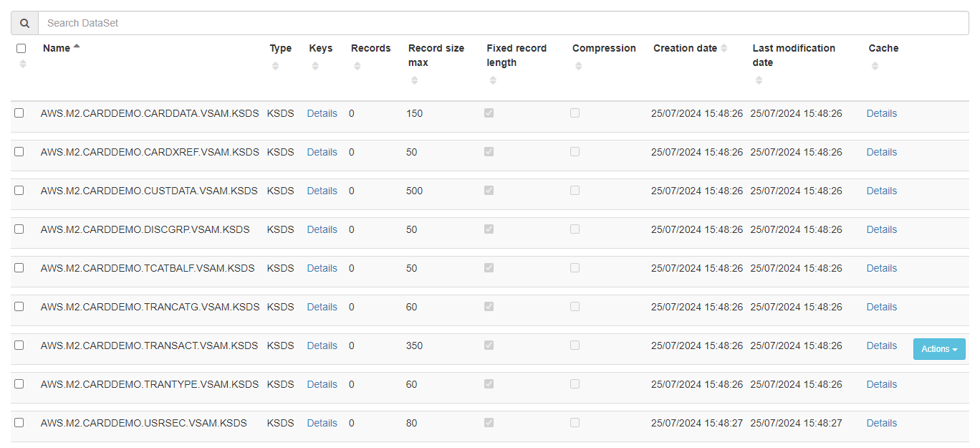Open Keys Details for DISCGRP dataset
The image size is (980, 448).
(x=322, y=229)
